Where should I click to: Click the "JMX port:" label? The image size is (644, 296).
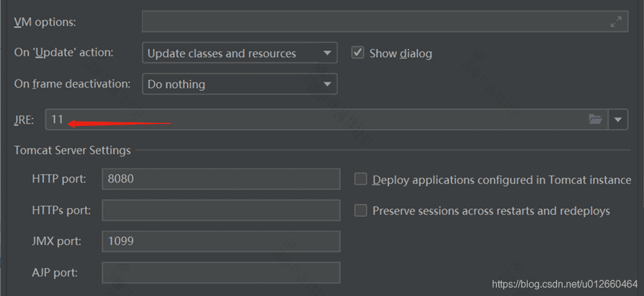coord(56,241)
